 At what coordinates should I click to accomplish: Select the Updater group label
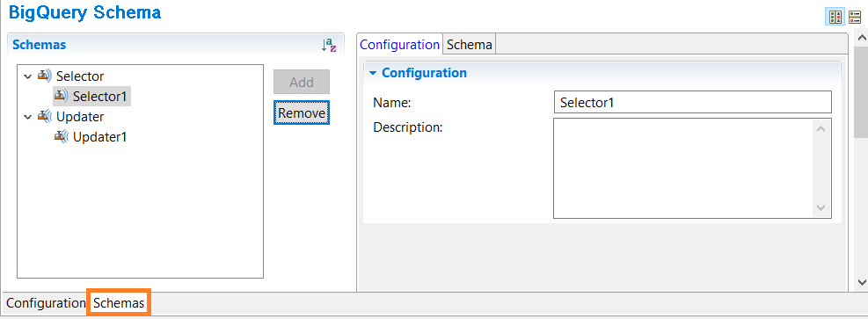(80, 117)
